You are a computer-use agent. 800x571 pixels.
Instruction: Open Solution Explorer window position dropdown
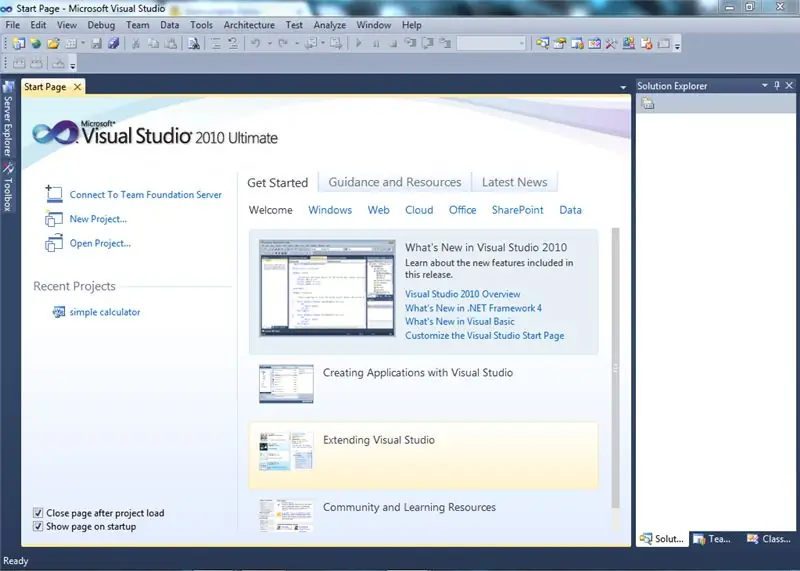(x=765, y=85)
